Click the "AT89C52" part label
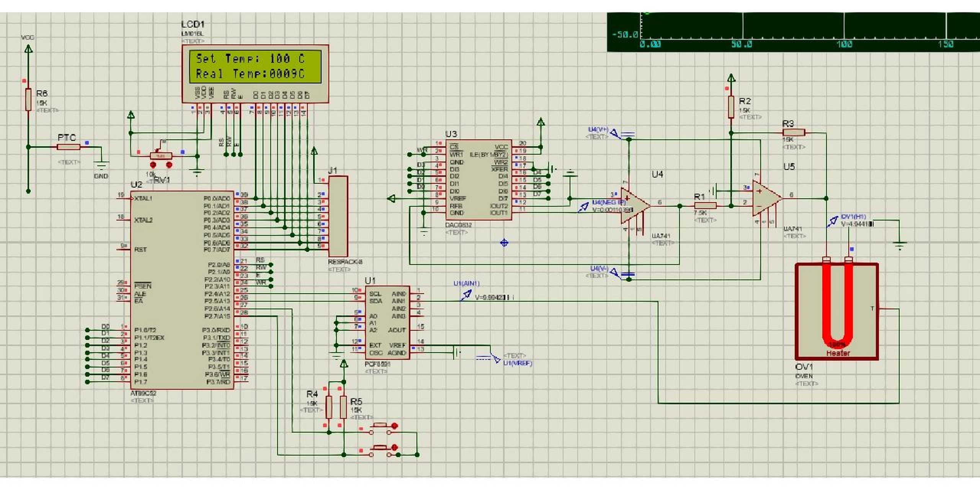 point(143,393)
